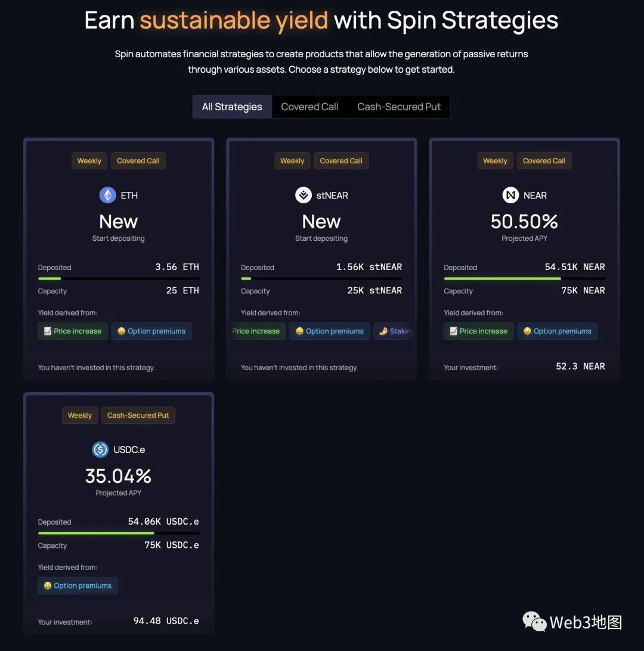644x651 pixels.
Task: Click Price increase tag on ETH card
Action: 73,331
